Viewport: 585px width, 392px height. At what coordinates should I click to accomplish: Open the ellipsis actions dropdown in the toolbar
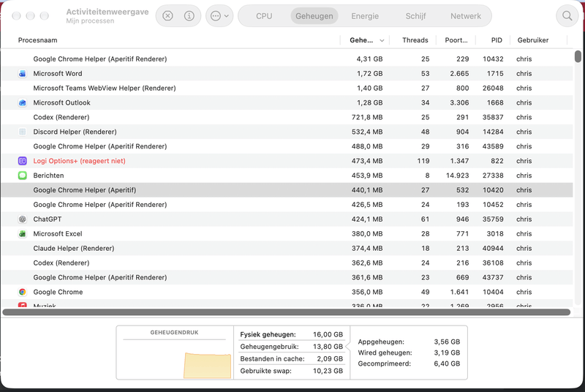(219, 16)
